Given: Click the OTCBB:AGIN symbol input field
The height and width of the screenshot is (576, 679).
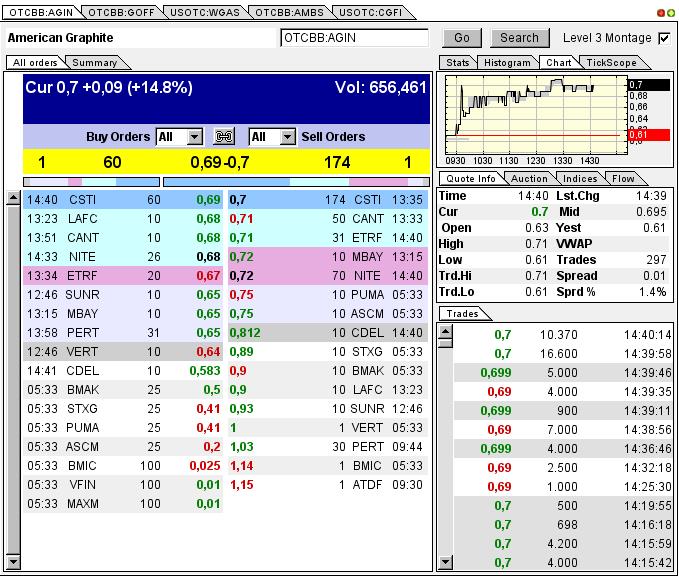Looking at the screenshot, I should [353, 38].
